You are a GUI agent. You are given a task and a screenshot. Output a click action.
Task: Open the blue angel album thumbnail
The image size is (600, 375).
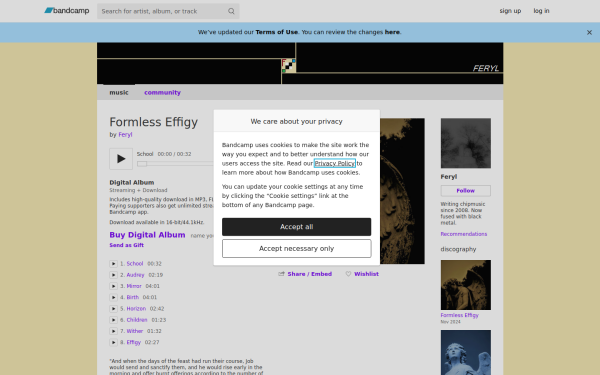[466, 352]
